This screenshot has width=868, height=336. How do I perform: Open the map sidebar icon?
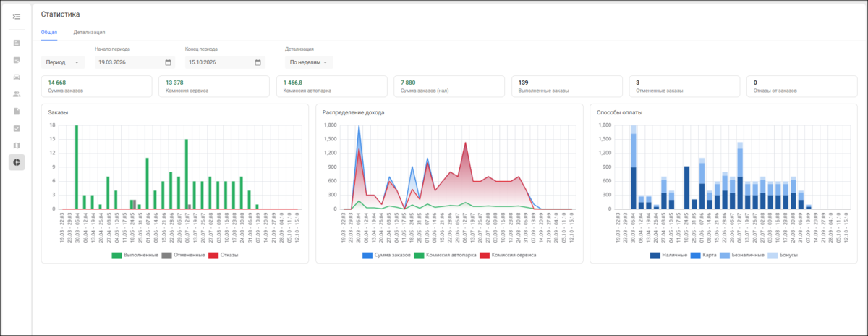(x=17, y=146)
